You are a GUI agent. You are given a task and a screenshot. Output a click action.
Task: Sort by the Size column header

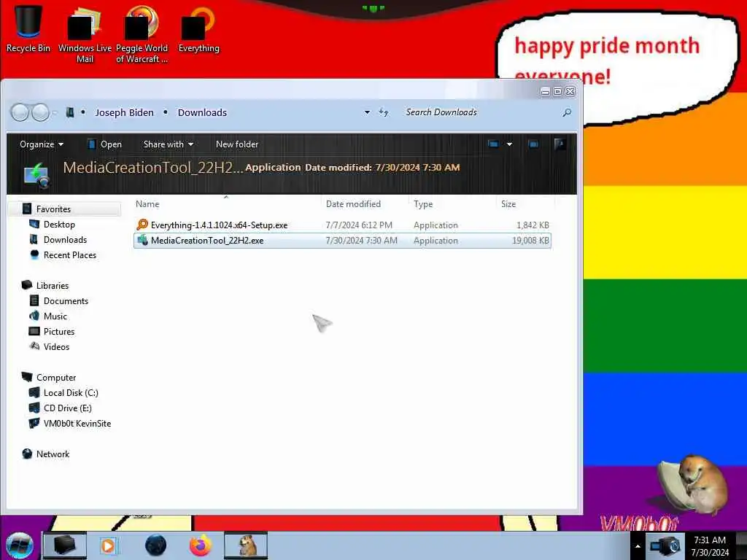pos(508,204)
